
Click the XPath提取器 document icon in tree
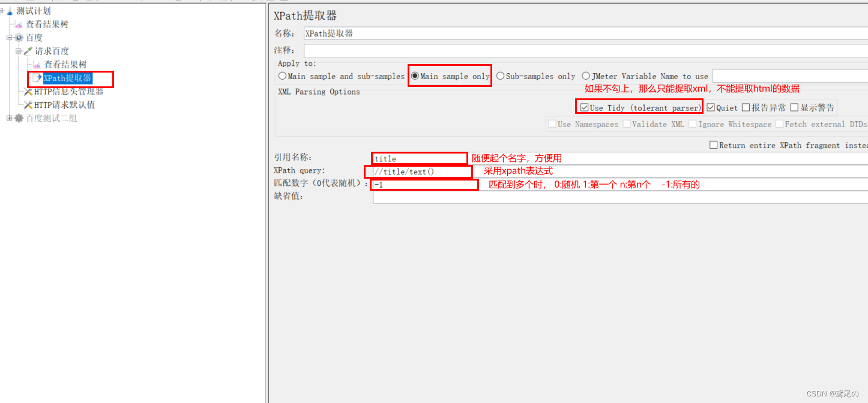tap(37, 79)
